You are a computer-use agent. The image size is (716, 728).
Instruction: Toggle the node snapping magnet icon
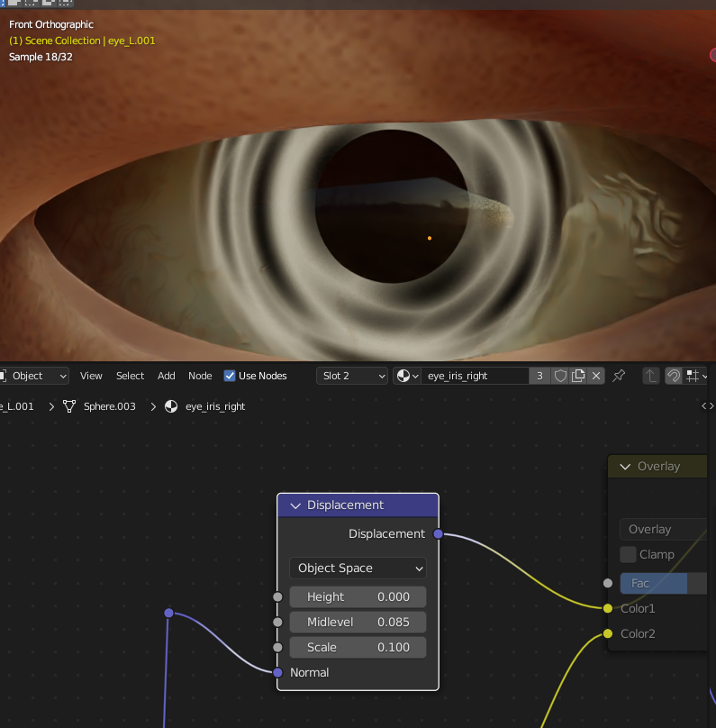(674, 376)
